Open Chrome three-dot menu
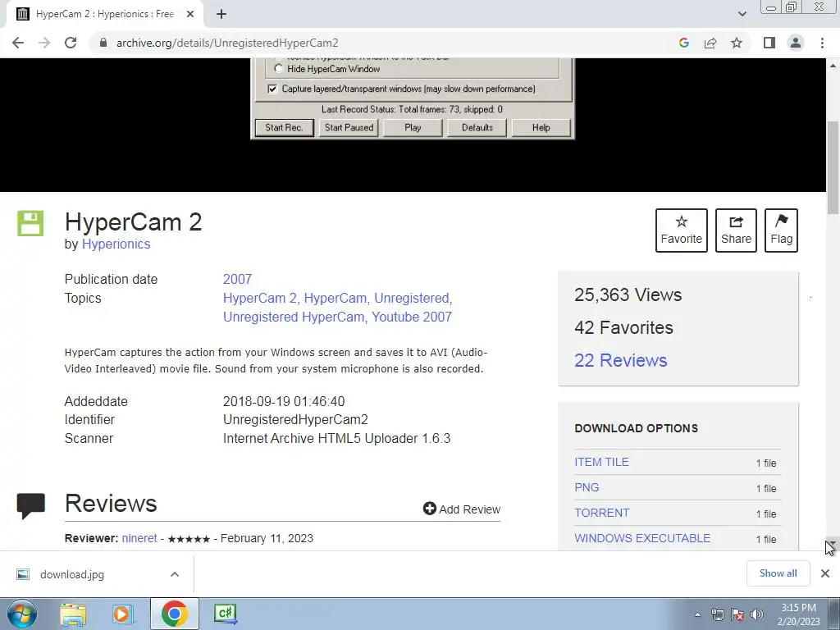 [822, 43]
